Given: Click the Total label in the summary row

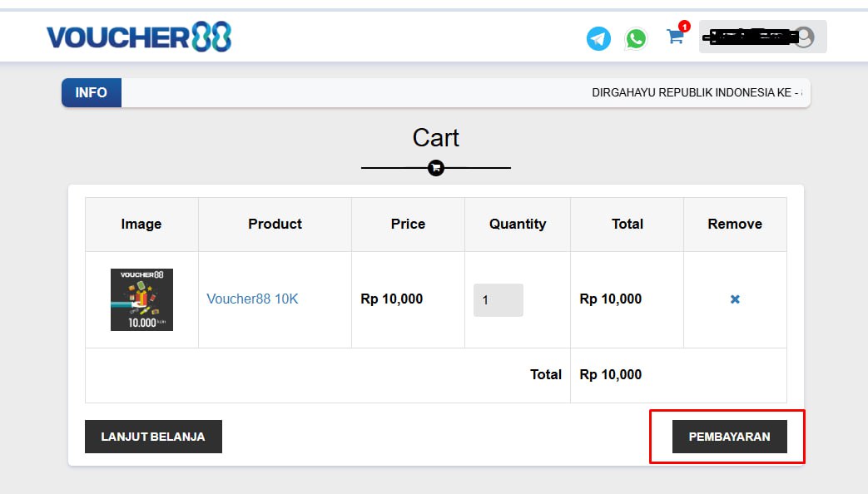Looking at the screenshot, I should (x=546, y=374).
